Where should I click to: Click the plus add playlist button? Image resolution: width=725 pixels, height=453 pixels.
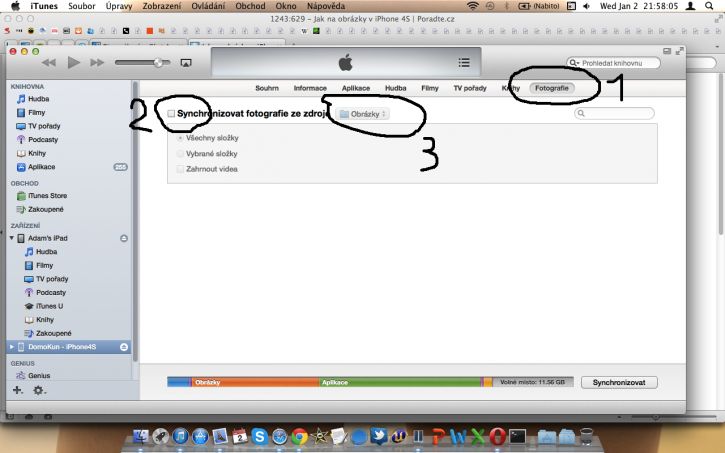(x=17, y=390)
